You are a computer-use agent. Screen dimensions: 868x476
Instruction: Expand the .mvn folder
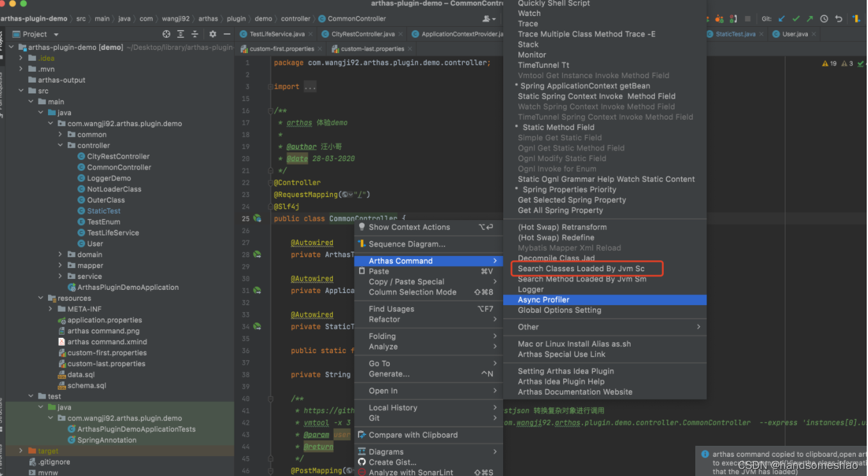(21, 69)
